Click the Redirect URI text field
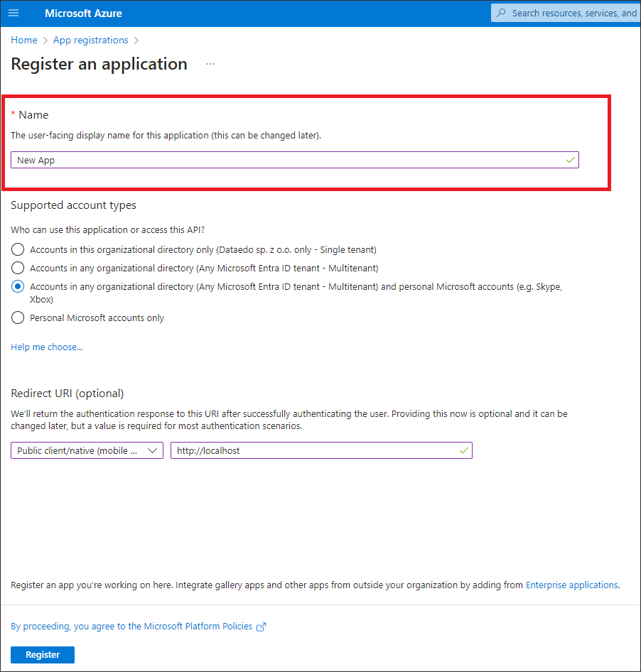The height and width of the screenshot is (672, 641). pyautogui.click(x=313, y=450)
